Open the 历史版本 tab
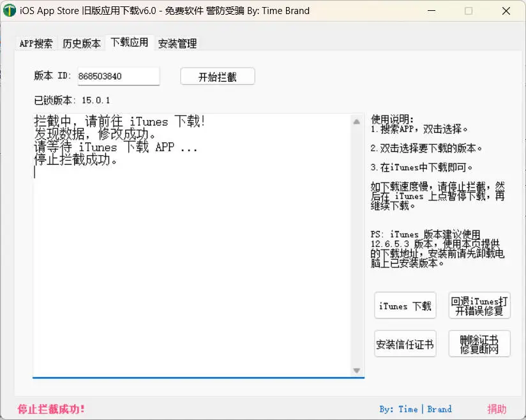 82,43
